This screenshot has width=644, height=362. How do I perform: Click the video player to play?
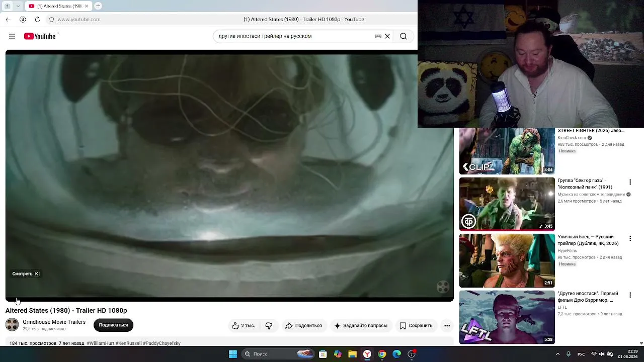[x=229, y=175]
